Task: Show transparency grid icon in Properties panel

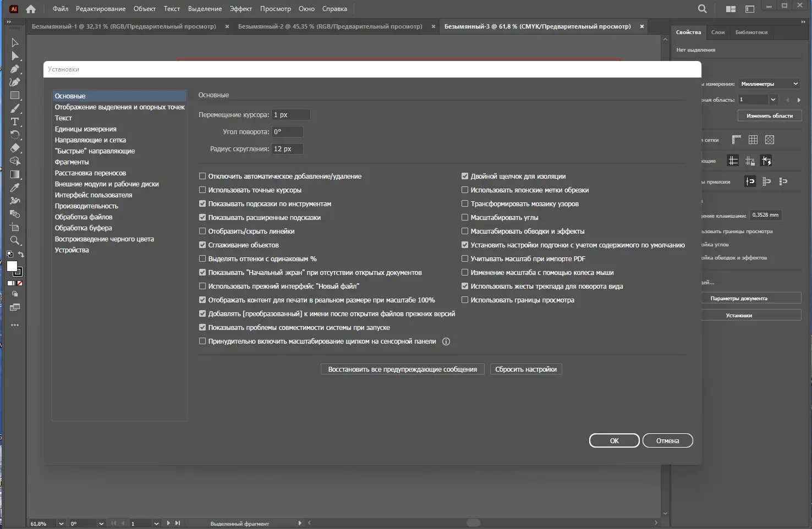Action: tap(770, 140)
